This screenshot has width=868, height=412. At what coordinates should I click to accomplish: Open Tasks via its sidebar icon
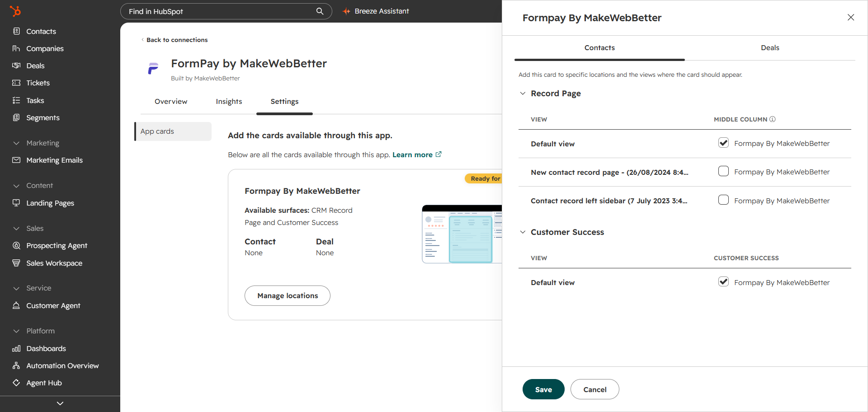16,100
